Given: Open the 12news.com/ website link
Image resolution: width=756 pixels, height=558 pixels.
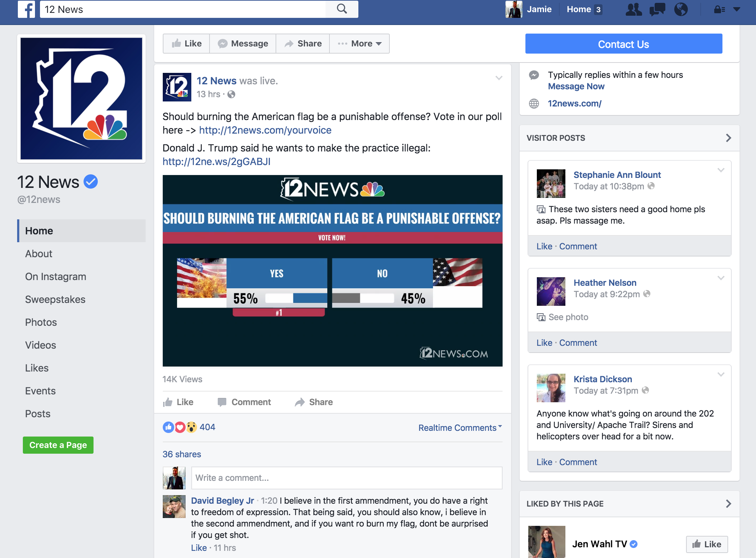Looking at the screenshot, I should click(x=575, y=104).
